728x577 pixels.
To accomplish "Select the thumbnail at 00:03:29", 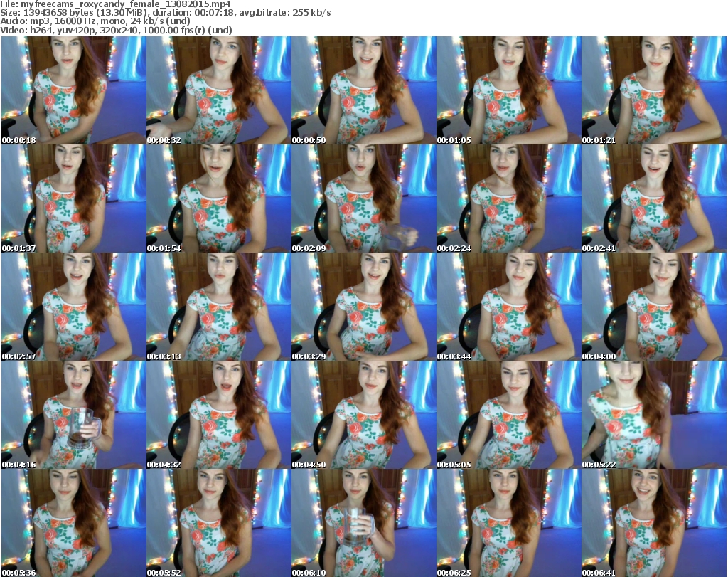I will point(363,307).
